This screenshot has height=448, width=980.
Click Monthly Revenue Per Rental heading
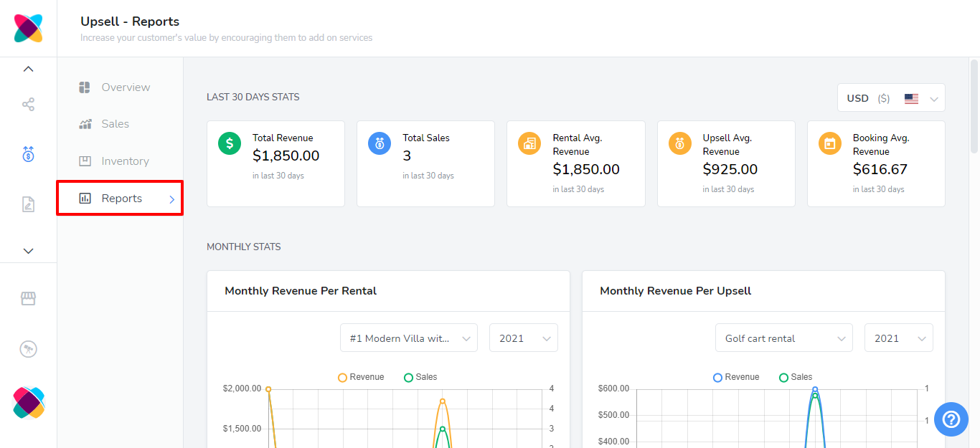[x=301, y=291]
